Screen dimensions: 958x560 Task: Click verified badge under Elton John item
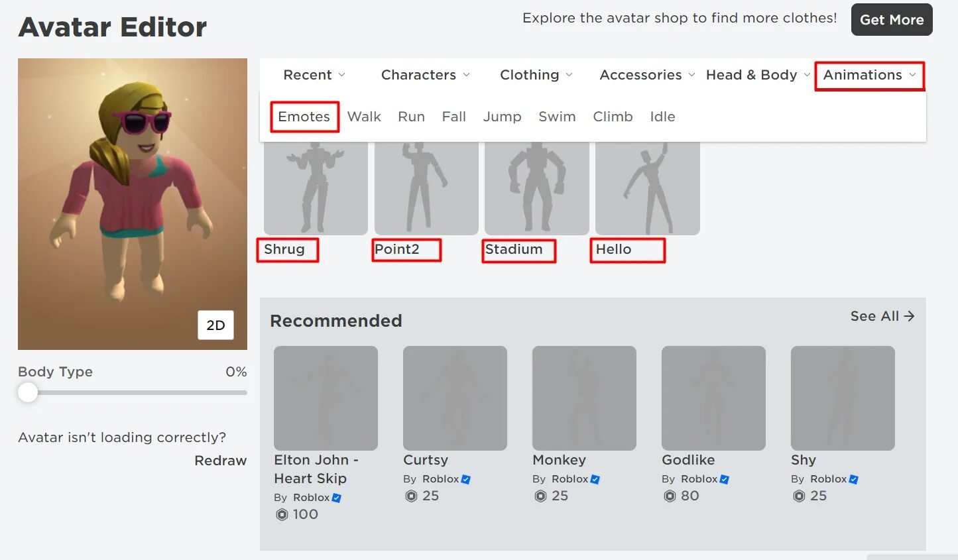[x=336, y=498]
